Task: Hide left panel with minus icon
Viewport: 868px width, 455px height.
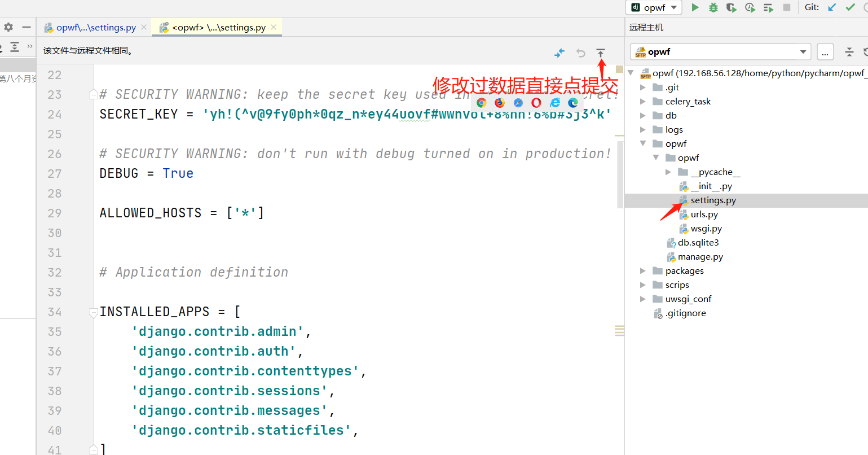Action: point(27,27)
